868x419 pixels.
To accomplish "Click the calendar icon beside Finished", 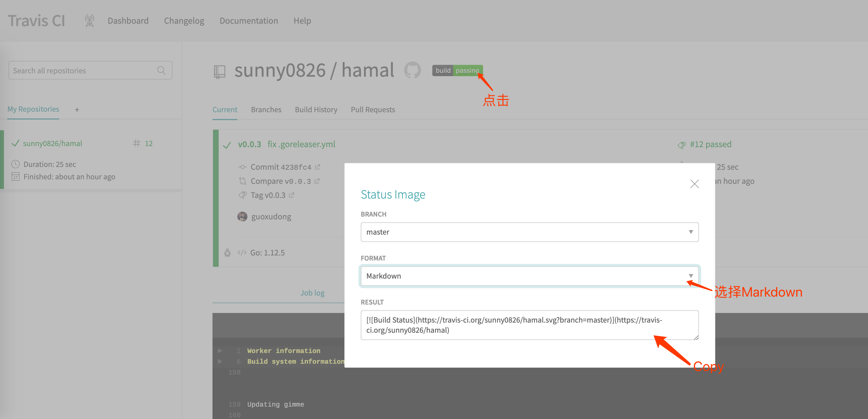I will pyautogui.click(x=15, y=177).
